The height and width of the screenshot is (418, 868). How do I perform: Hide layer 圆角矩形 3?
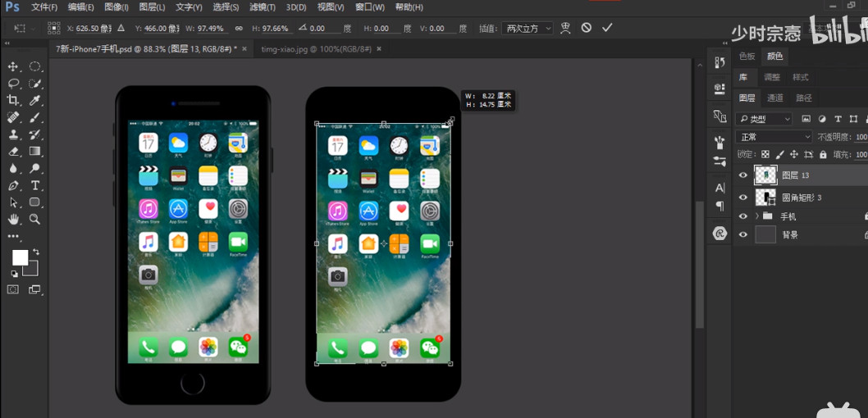743,198
